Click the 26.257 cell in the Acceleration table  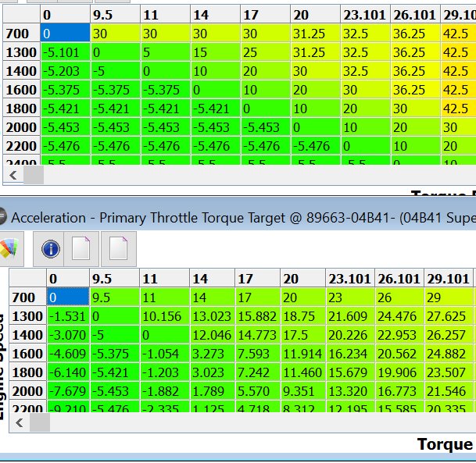(x=449, y=335)
